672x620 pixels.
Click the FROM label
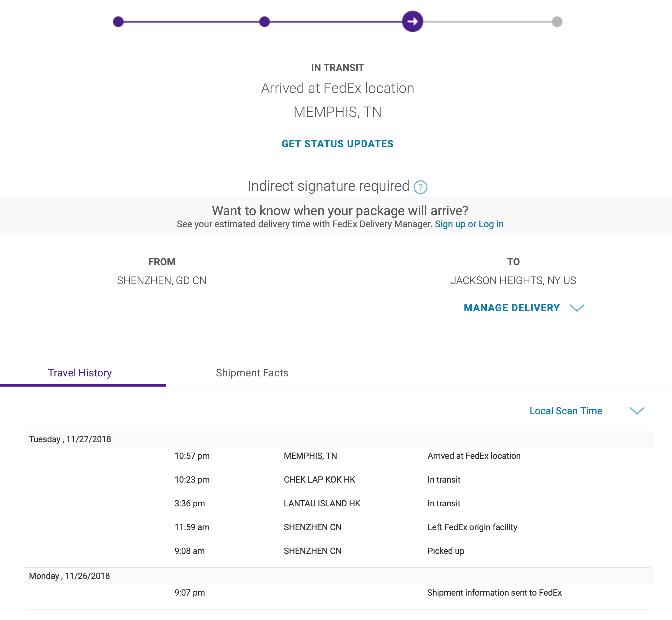tap(162, 262)
